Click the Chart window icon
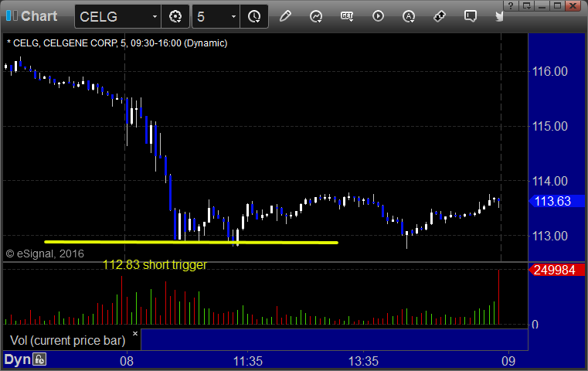The image size is (588, 371). pyautogui.click(x=12, y=16)
